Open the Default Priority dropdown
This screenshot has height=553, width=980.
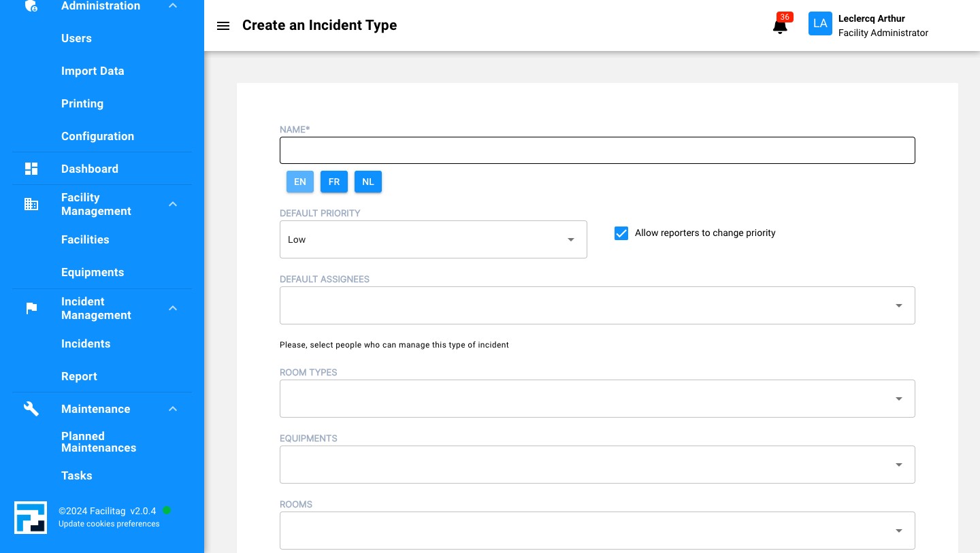click(x=433, y=239)
